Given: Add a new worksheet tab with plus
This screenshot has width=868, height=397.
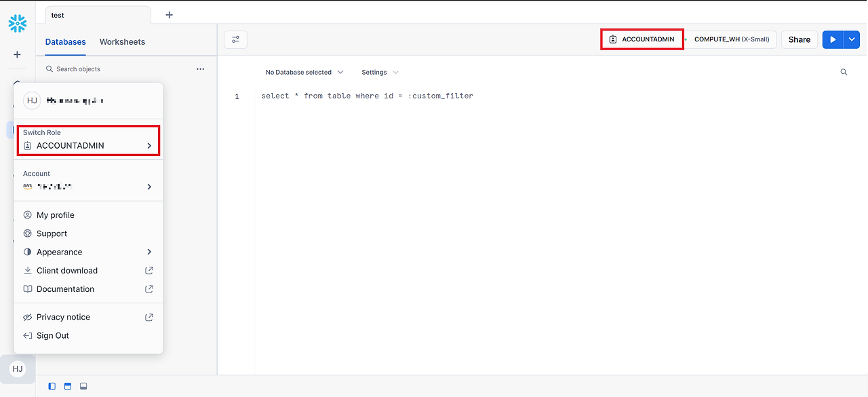Looking at the screenshot, I should (x=169, y=15).
